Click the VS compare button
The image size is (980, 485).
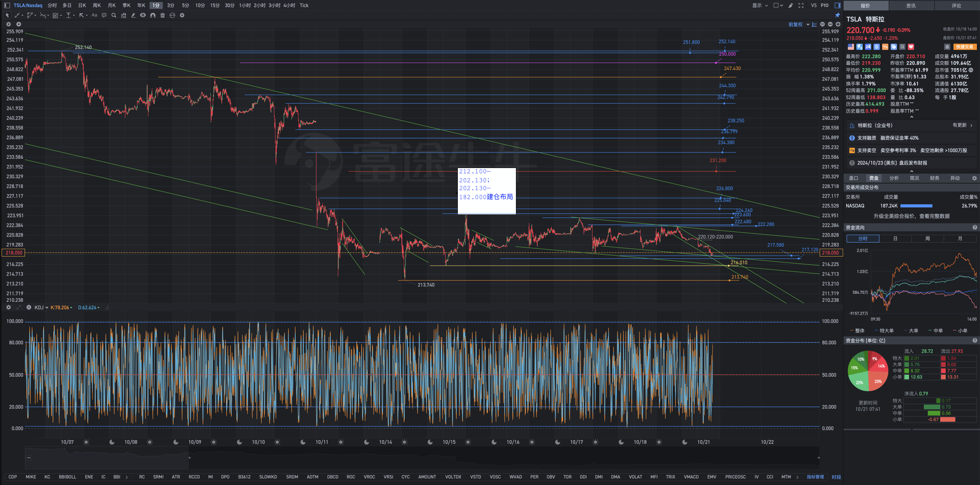813,5
